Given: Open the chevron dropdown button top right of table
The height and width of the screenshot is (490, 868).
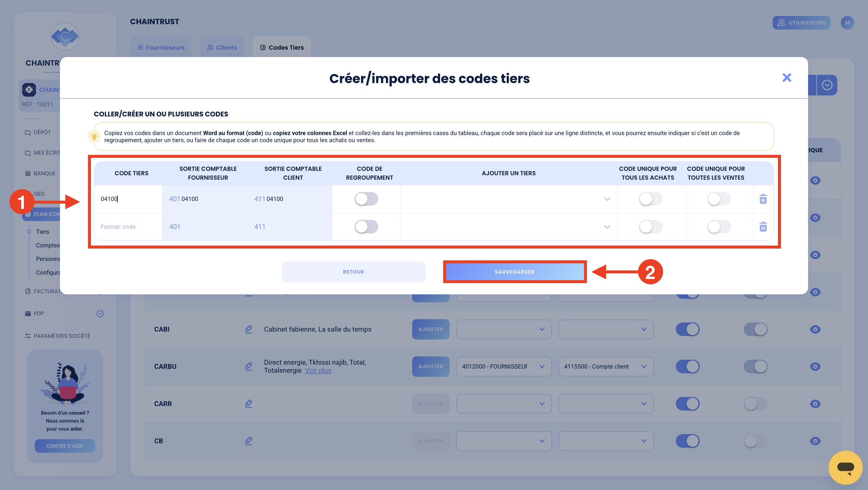Looking at the screenshot, I should (827, 85).
